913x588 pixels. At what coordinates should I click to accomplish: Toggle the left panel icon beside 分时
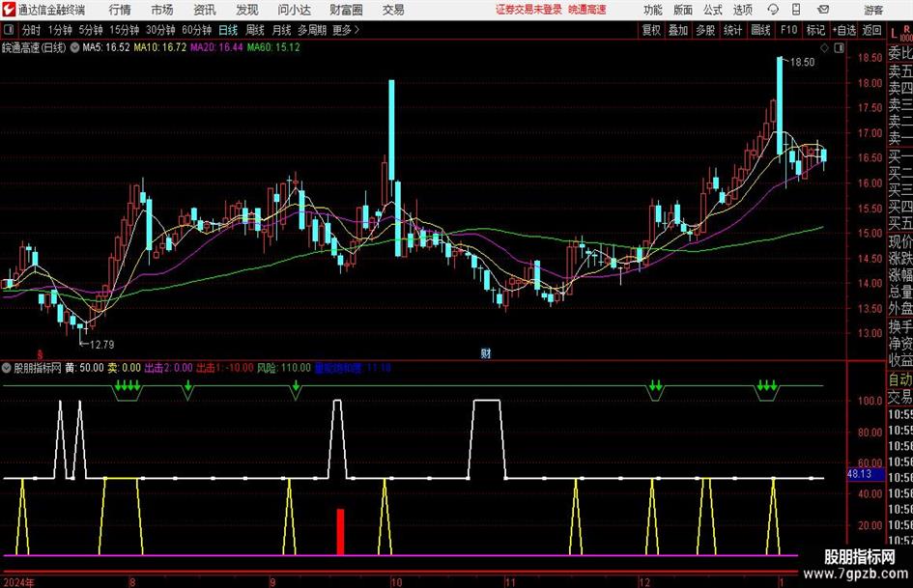(x=9, y=30)
